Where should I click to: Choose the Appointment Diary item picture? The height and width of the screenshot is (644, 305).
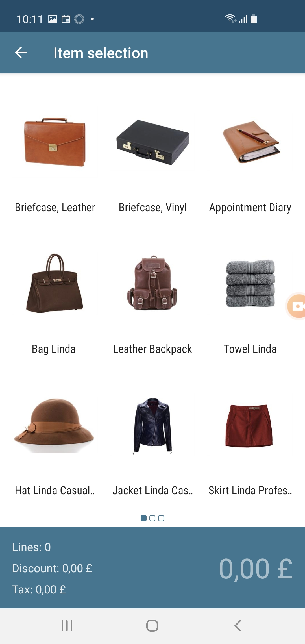(x=251, y=142)
